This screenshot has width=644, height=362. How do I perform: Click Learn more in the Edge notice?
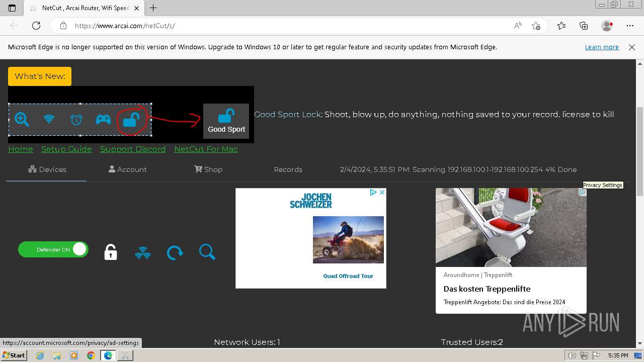(x=602, y=47)
